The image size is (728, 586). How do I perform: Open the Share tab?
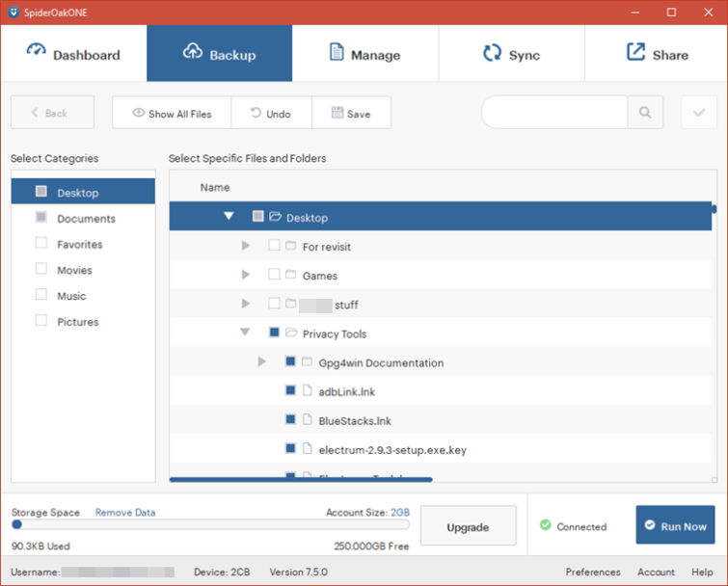point(656,53)
